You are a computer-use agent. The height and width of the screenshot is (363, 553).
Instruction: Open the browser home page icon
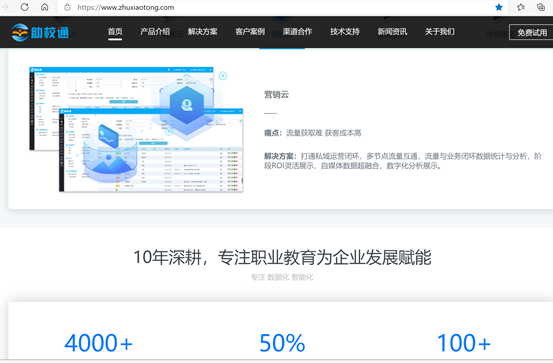(44, 7)
